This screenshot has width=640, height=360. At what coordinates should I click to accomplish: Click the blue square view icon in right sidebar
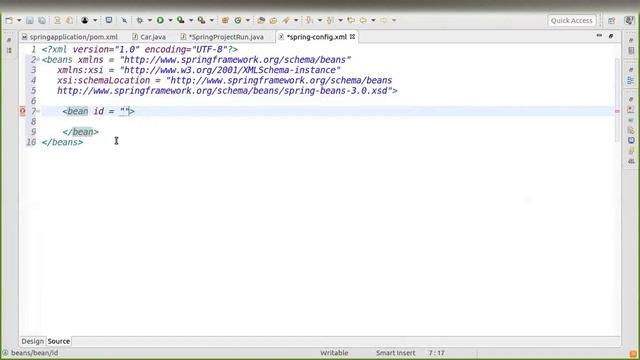coord(631,140)
